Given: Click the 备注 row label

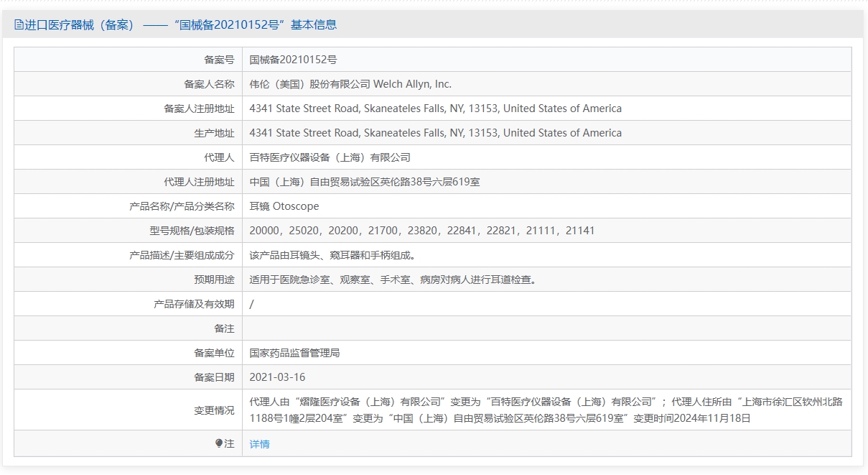Looking at the screenshot, I should tap(224, 328).
